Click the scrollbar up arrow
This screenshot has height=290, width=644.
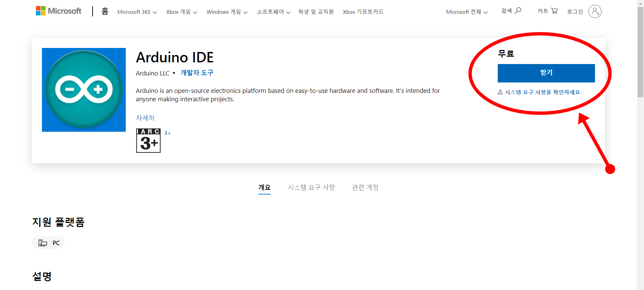point(640,3)
